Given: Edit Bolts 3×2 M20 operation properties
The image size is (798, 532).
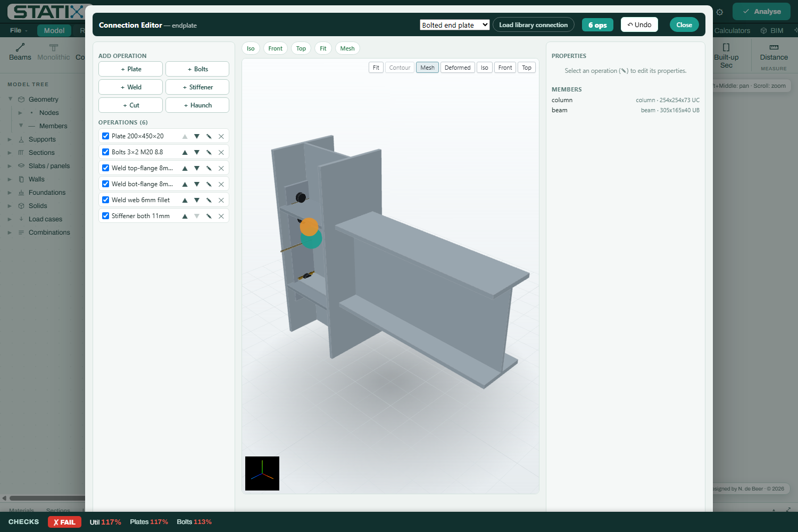Looking at the screenshot, I should [x=209, y=152].
